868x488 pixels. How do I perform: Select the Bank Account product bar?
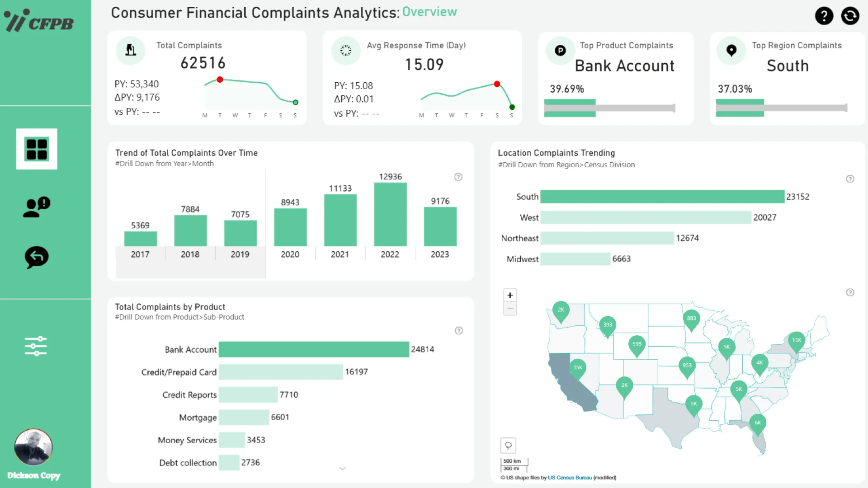(314, 349)
